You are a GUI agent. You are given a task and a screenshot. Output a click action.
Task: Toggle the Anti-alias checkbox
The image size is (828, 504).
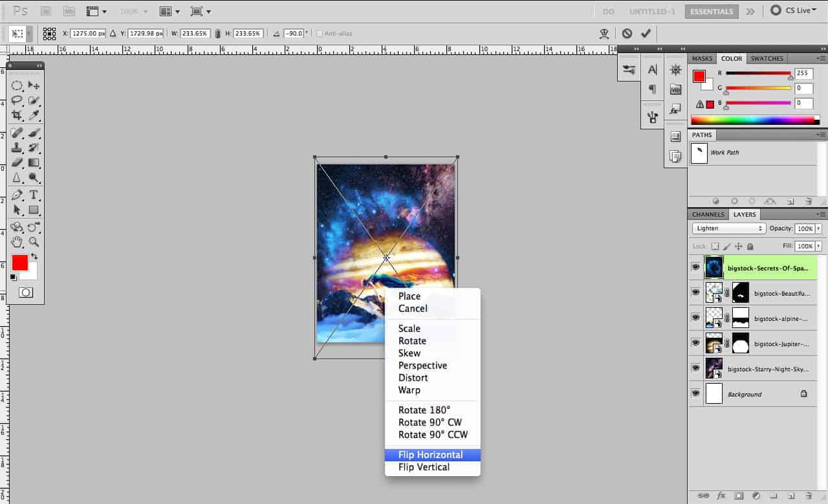pyautogui.click(x=320, y=33)
